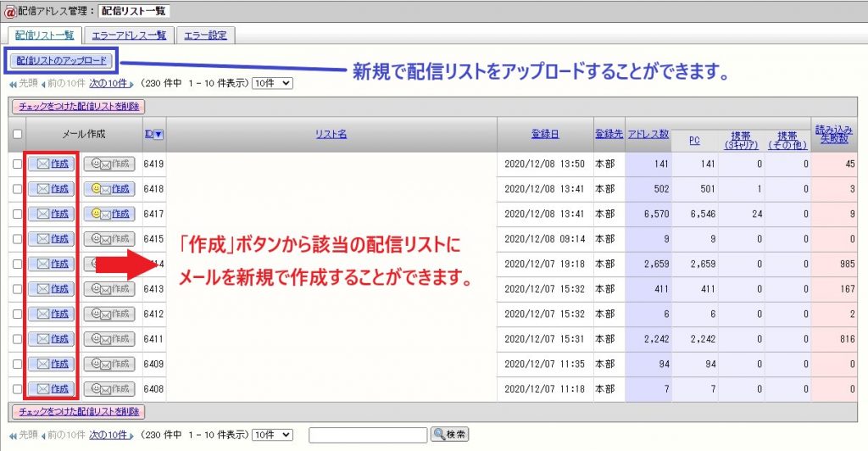Image resolution: width=868 pixels, height=451 pixels.
Task: Click top チェックをつけた配信リストを削除 button
Action: (x=77, y=107)
